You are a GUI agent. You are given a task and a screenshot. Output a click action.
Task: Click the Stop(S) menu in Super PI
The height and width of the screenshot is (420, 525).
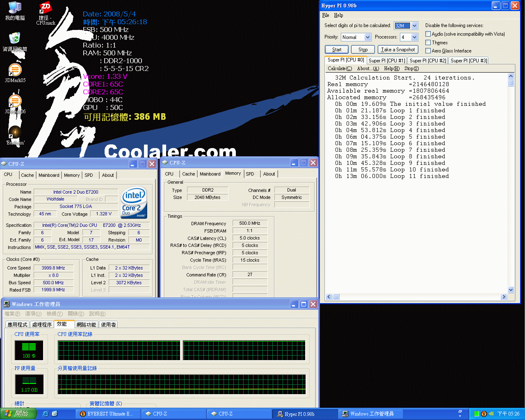[x=412, y=68]
